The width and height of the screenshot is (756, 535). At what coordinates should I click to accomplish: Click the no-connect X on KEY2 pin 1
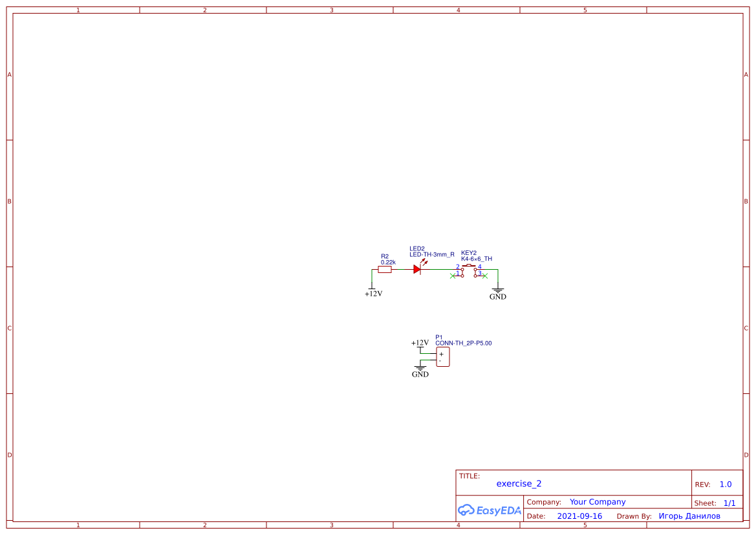click(452, 276)
